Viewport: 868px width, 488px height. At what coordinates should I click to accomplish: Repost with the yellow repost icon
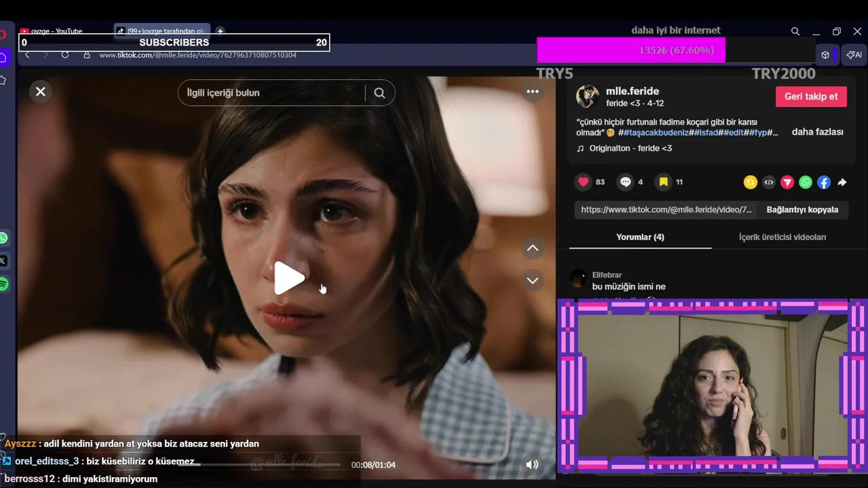pyautogui.click(x=750, y=182)
